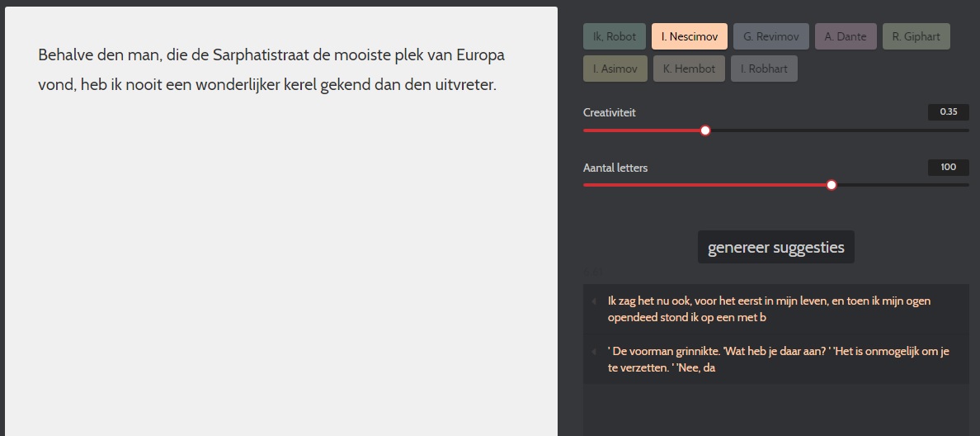Enable the G. Revimov author style
This screenshot has height=436, width=980.
pyautogui.click(x=770, y=36)
